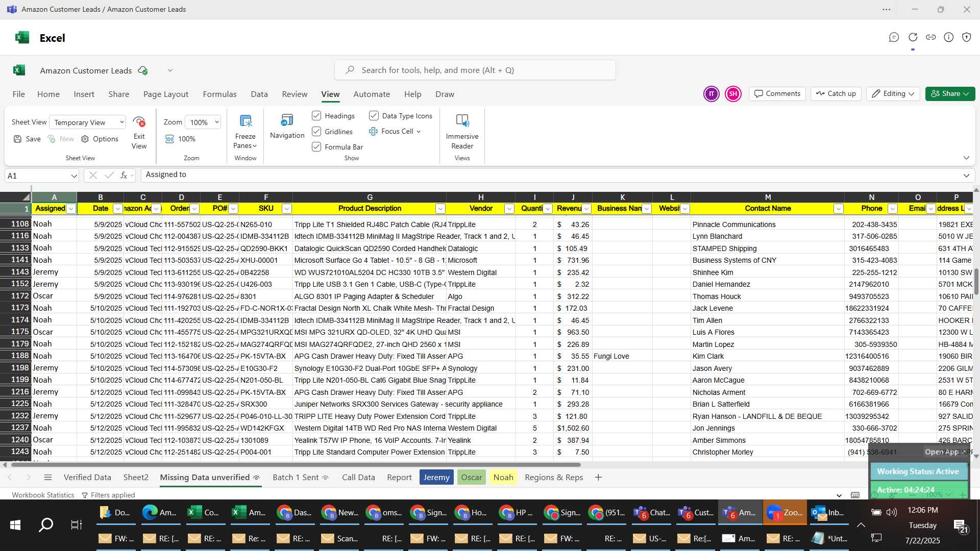
Task: Open the Navigation pane icon
Action: [287, 120]
